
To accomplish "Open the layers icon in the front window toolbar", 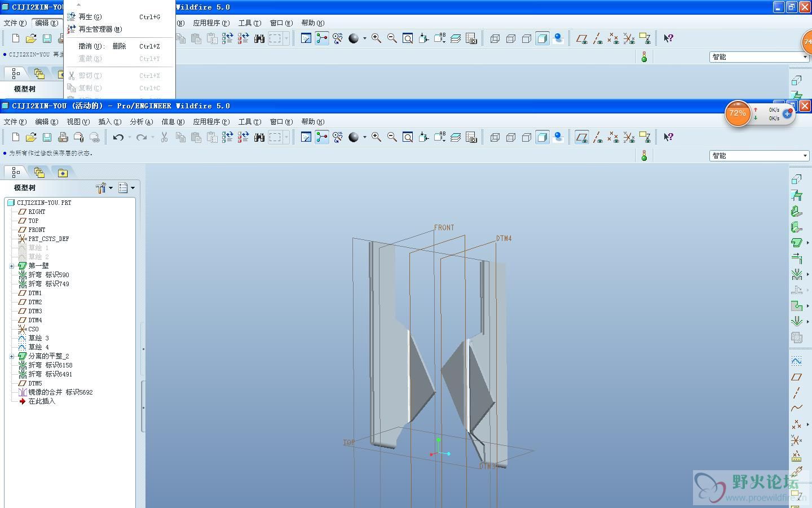I will (x=456, y=137).
